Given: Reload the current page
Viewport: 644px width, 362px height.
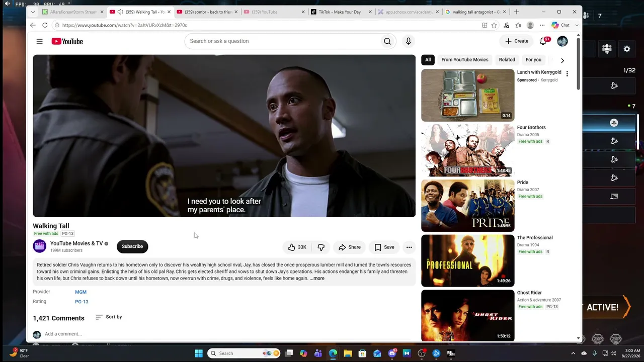Looking at the screenshot, I should click(x=45, y=25).
